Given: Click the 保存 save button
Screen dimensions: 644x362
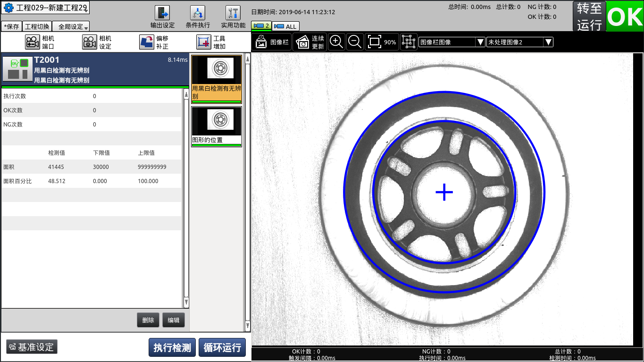Looking at the screenshot, I should 11,26.
